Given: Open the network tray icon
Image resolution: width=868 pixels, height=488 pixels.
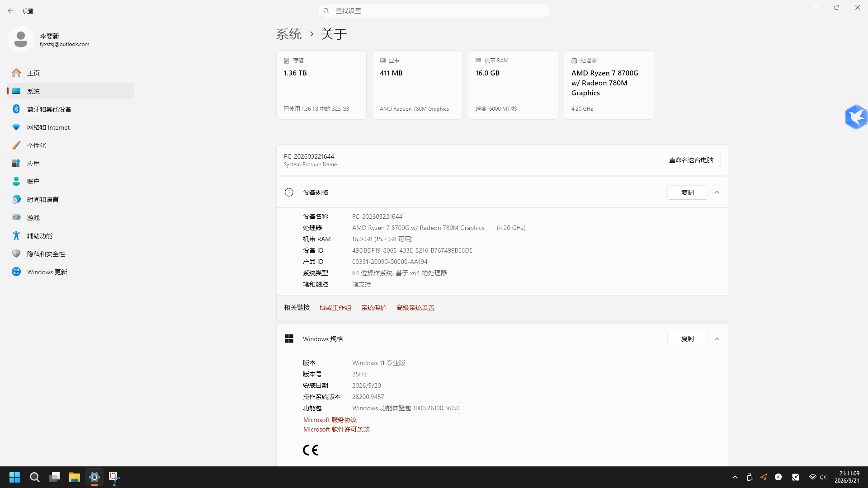Looking at the screenshot, I should tap(812, 477).
